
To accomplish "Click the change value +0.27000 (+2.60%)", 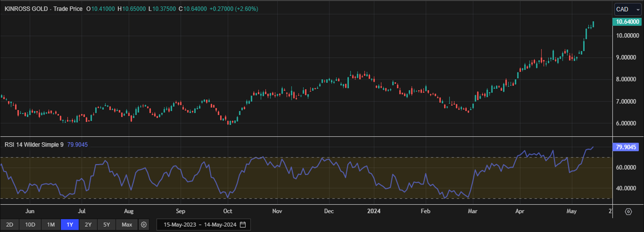I will tap(234, 9).
